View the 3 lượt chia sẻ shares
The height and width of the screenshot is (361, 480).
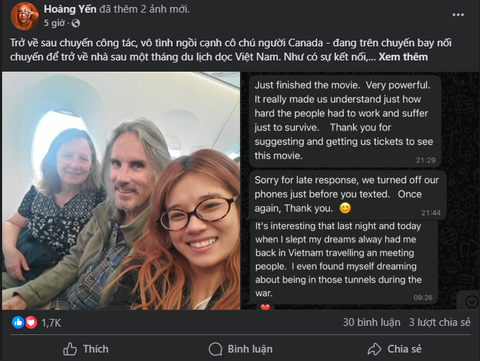pos(440,322)
